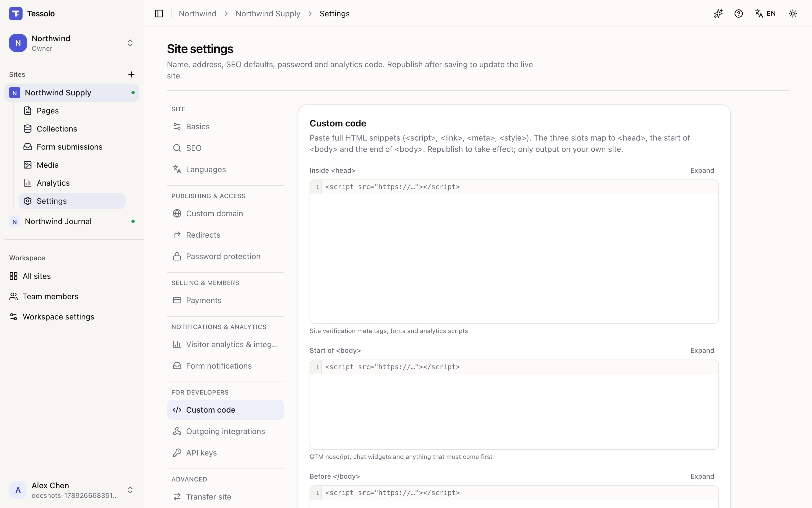Select the Northwind Supply site

click(x=72, y=92)
